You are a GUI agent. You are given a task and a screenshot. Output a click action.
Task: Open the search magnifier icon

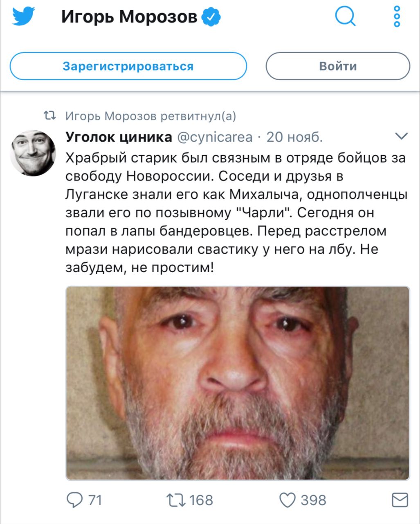[x=345, y=17]
